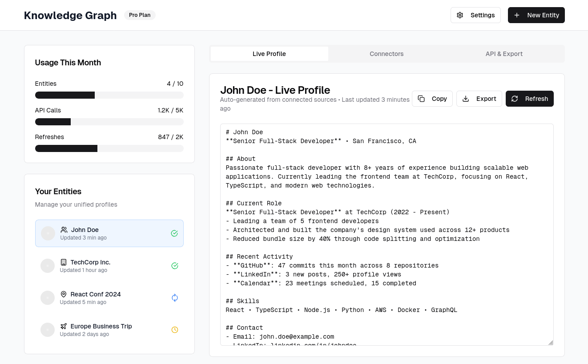This screenshot has height=364, width=588.
Task: Click the plus icon on New Entity
Action: [517, 15]
